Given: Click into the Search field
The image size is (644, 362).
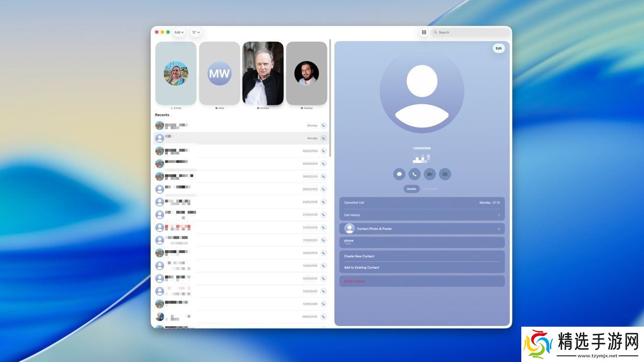Looking at the screenshot, I should (x=471, y=32).
